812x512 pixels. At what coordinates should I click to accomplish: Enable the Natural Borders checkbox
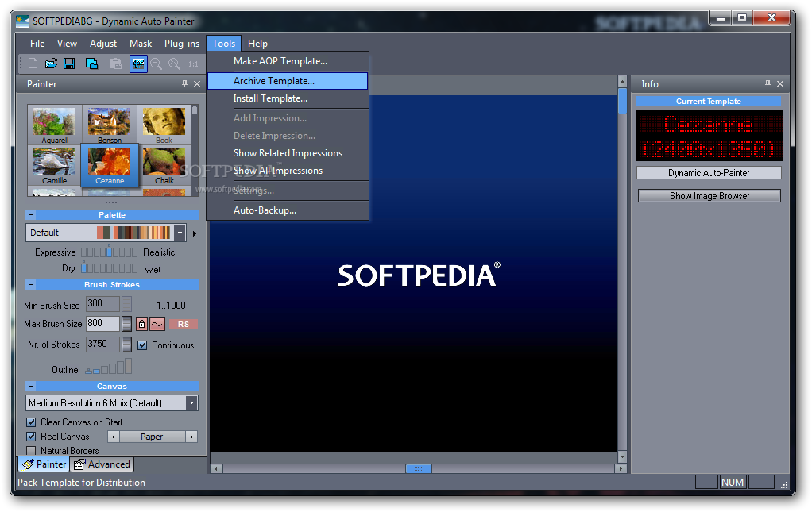point(31,450)
